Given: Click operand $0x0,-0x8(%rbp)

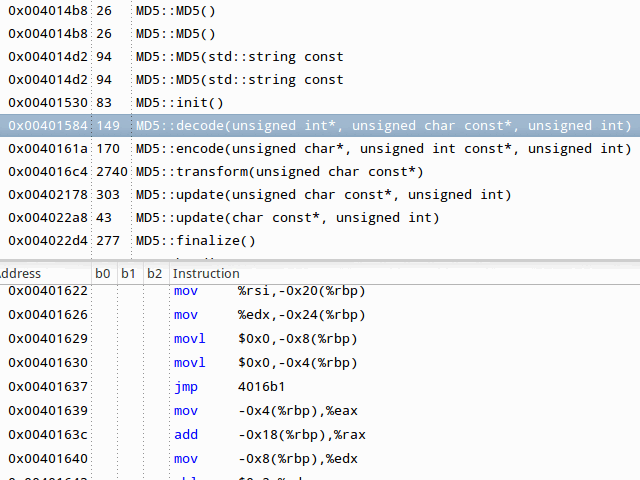Looking at the screenshot, I should (x=298, y=339).
